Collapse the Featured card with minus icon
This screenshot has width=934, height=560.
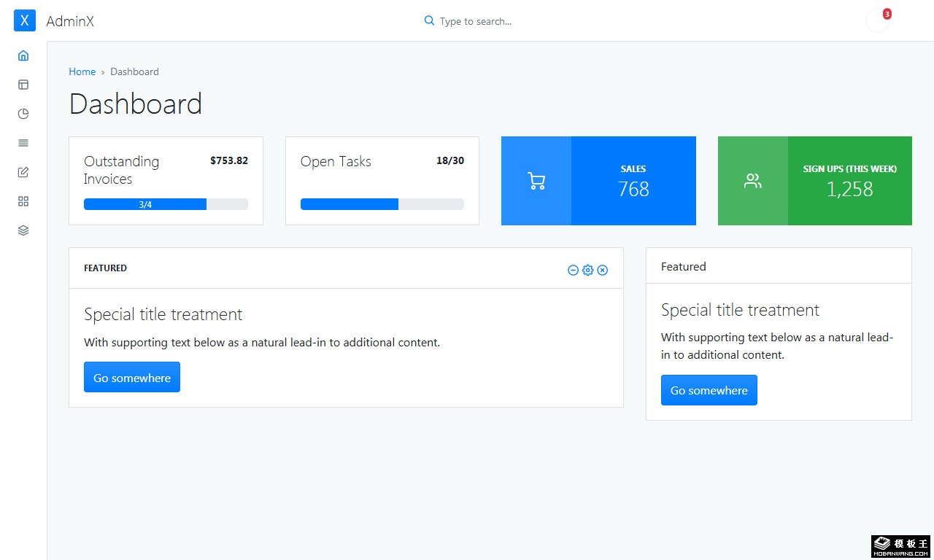pyautogui.click(x=573, y=271)
